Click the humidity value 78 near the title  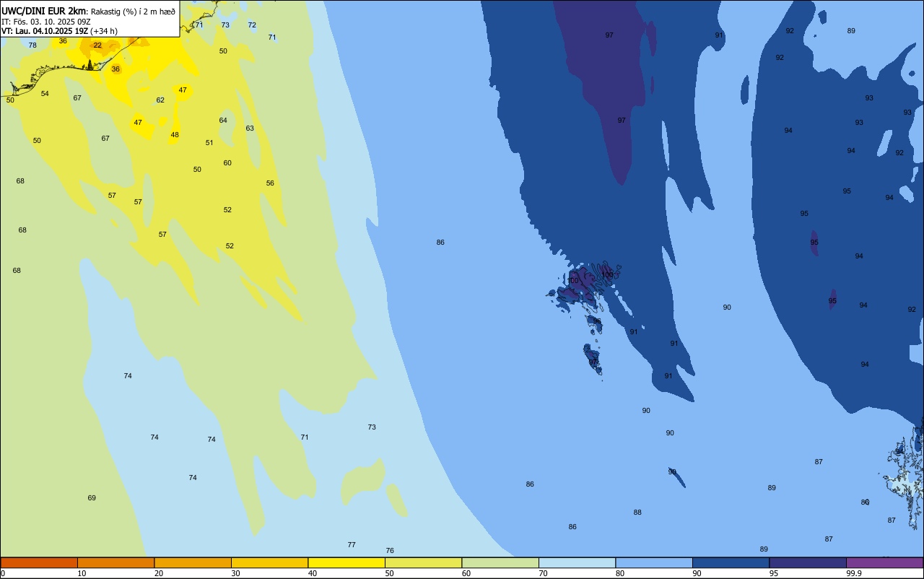32,45
